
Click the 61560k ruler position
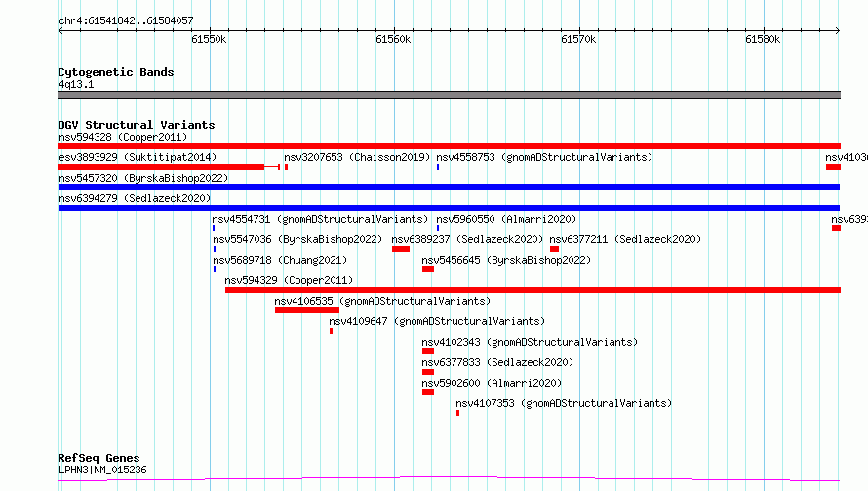point(393,39)
